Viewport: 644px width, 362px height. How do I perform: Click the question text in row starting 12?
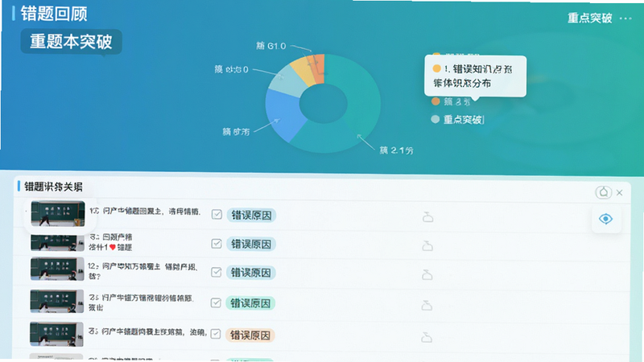(x=144, y=271)
